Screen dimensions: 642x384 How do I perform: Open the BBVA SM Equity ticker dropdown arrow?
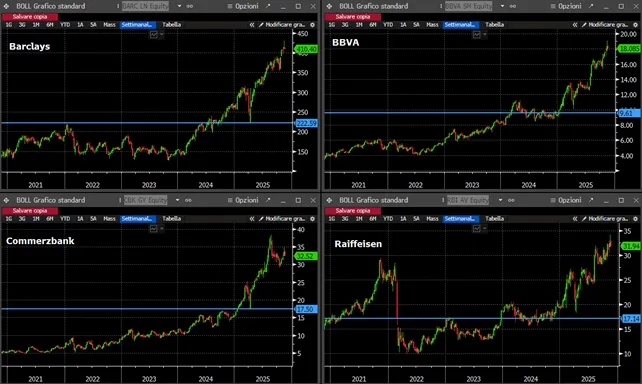point(502,6)
